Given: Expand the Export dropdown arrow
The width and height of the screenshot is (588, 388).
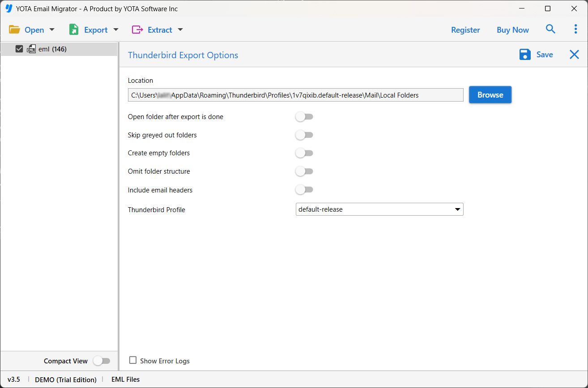Looking at the screenshot, I should coord(116,30).
